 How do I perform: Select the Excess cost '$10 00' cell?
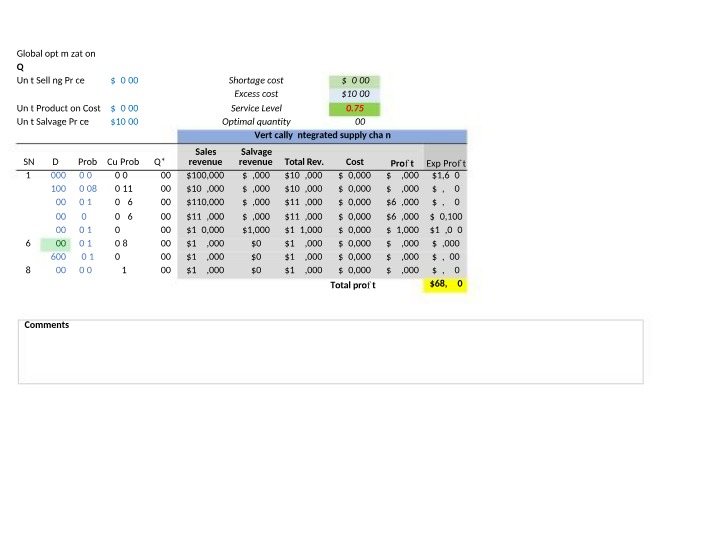[355, 94]
